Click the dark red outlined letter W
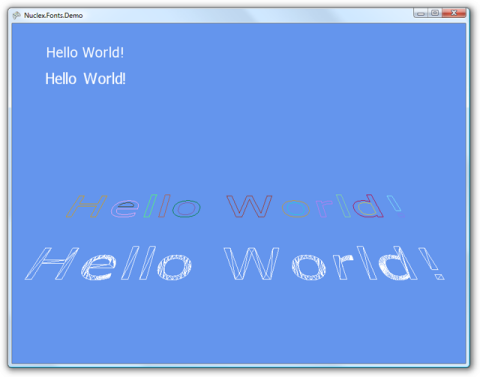Viewport: 480px width, 377px height. click(x=249, y=206)
